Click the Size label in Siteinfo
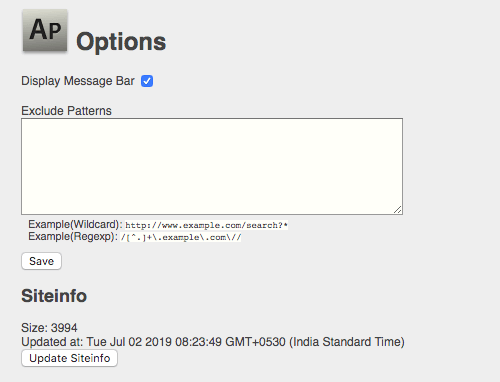The width and height of the screenshot is (500, 382). (35, 328)
